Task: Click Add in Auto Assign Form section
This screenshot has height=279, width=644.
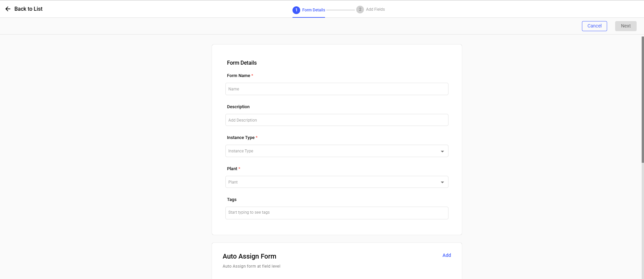Action: pyautogui.click(x=446, y=255)
